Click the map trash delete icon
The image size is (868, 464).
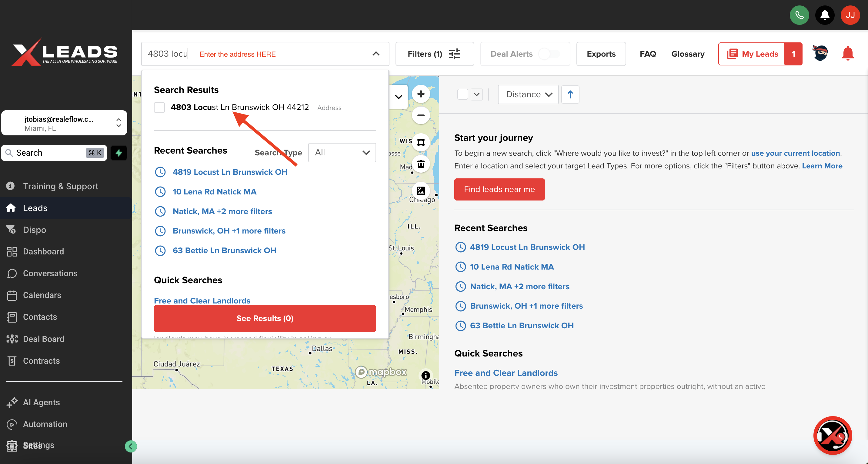click(421, 164)
